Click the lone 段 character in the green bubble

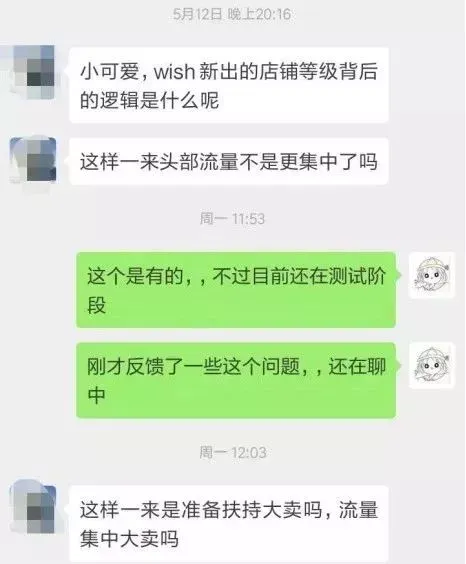coord(96,305)
